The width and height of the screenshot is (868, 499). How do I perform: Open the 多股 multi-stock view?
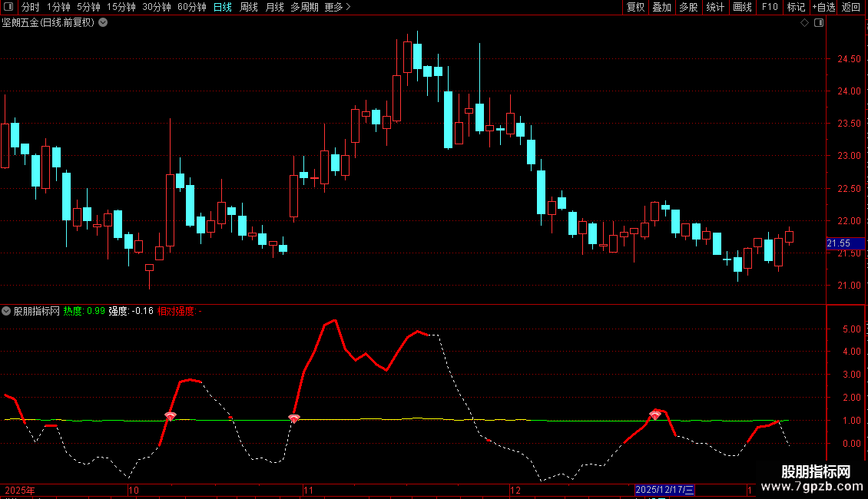[x=688, y=7]
